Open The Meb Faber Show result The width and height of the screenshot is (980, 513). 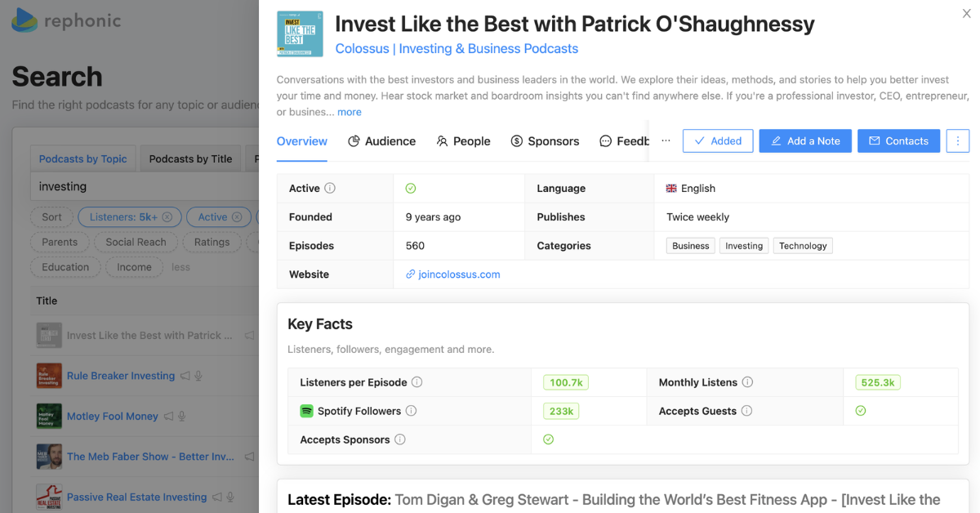(x=151, y=457)
